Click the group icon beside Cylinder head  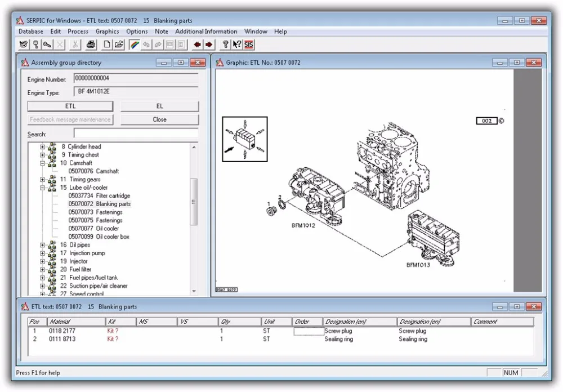pos(52,146)
